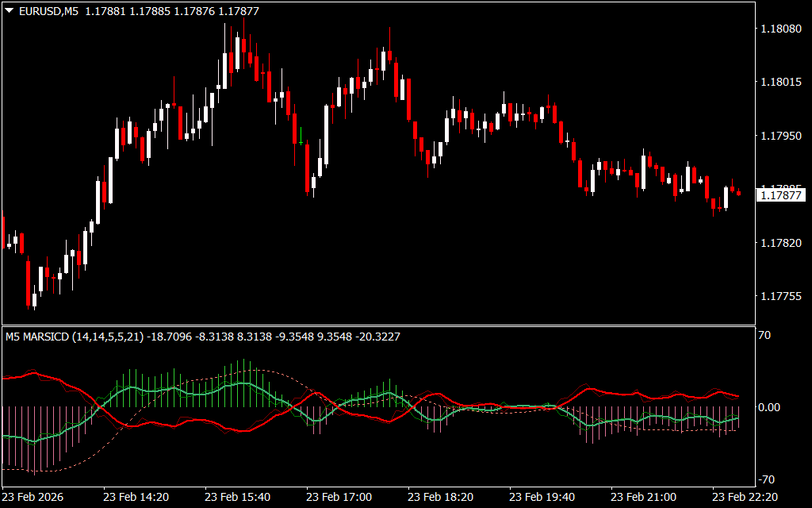
Task: Click the 1.18080 price scale label
Action: [x=780, y=29]
